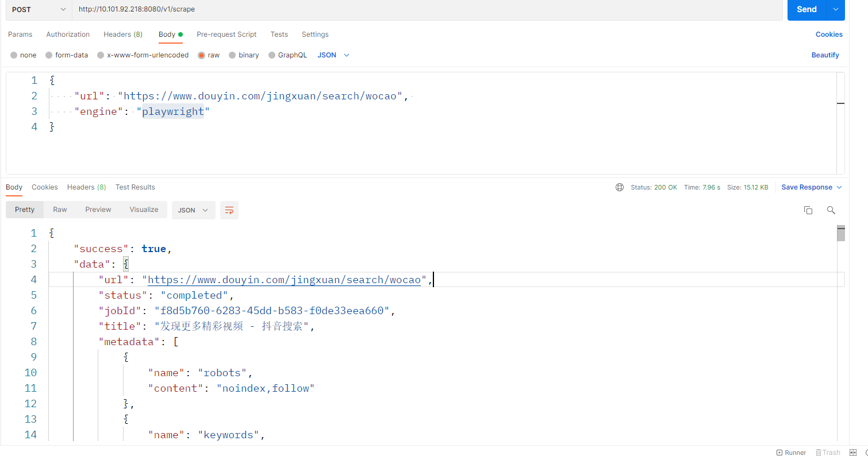Open search in the response body
This screenshot has height=456, width=868.
pyautogui.click(x=831, y=210)
